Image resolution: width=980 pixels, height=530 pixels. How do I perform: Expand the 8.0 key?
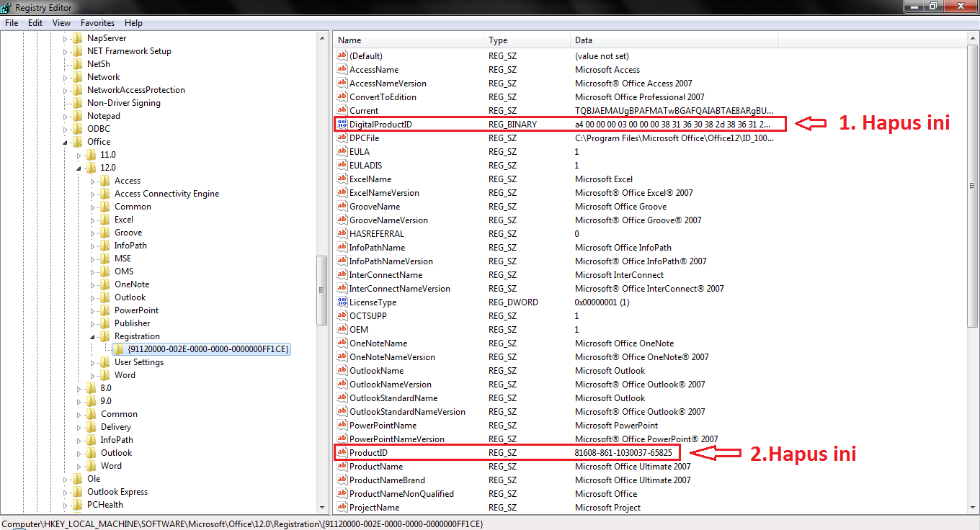point(79,388)
